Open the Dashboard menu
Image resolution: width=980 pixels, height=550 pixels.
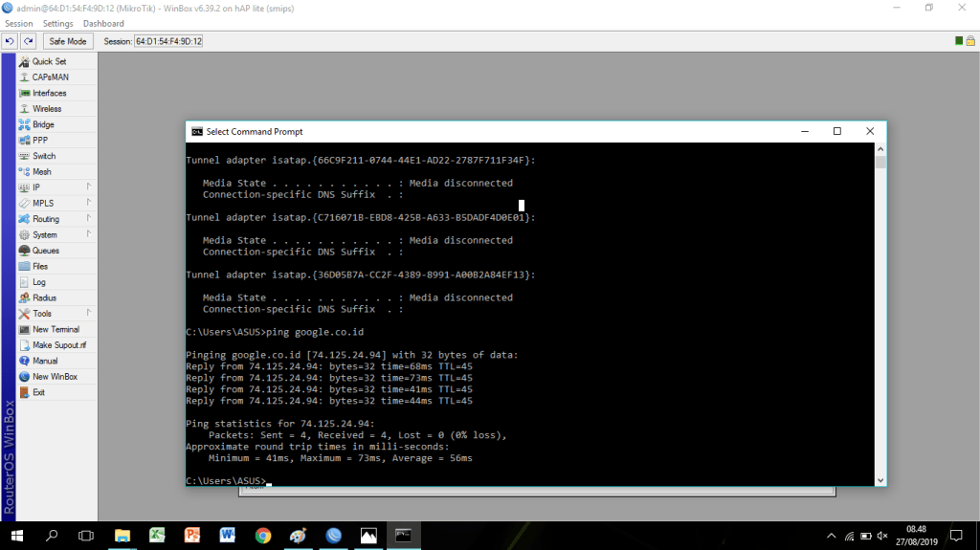point(103,23)
